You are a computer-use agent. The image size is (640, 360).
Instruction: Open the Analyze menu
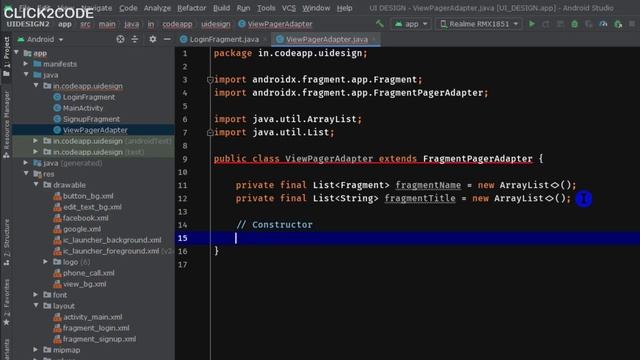[157, 8]
